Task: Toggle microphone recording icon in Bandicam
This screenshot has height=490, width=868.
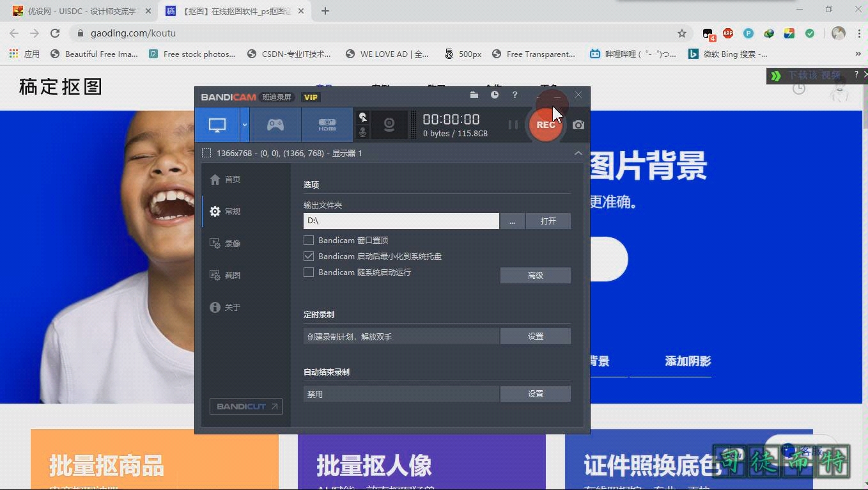Action: (362, 132)
